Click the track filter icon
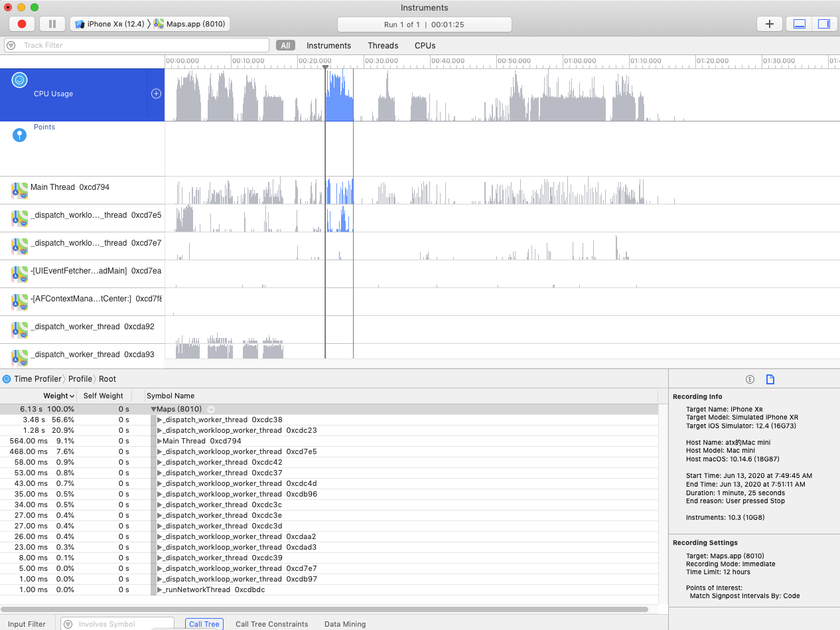The height and width of the screenshot is (630, 840). tap(11, 45)
